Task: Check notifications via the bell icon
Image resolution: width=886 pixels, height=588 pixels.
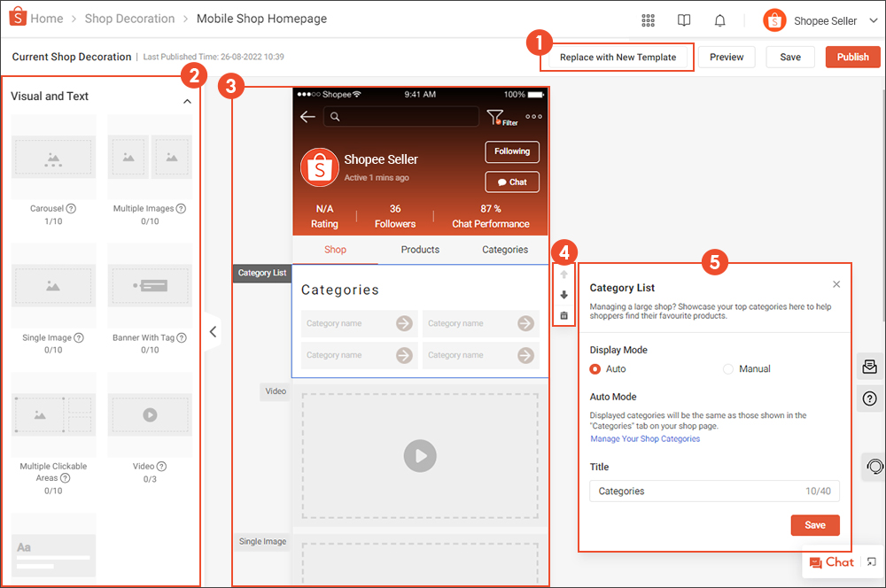Action: click(x=719, y=19)
